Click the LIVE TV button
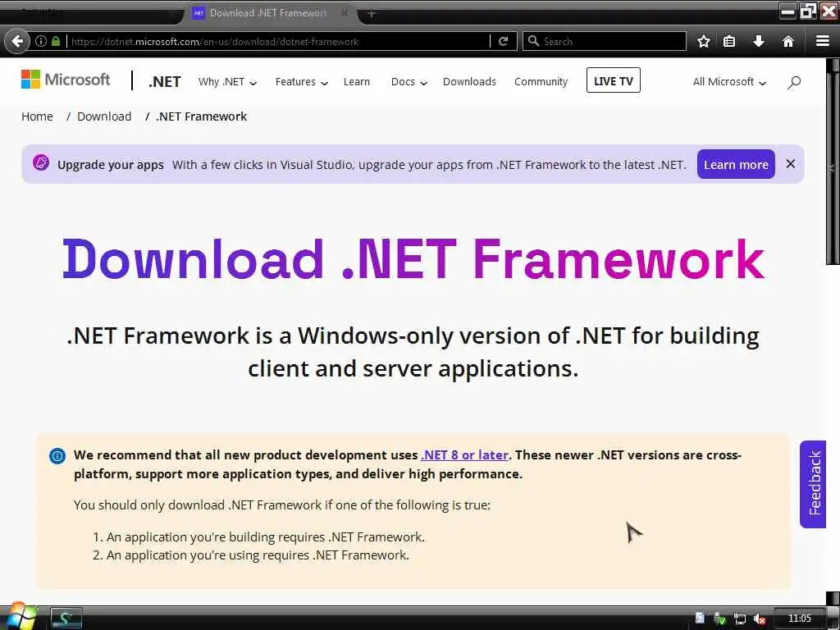Screen dimensions: 840x630 point(614,80)
